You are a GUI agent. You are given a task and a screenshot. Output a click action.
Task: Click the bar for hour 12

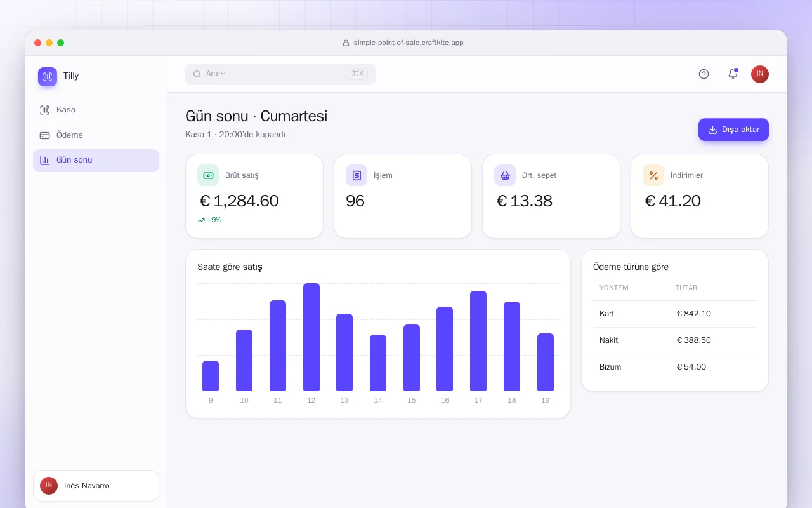(x=311, y=337)
